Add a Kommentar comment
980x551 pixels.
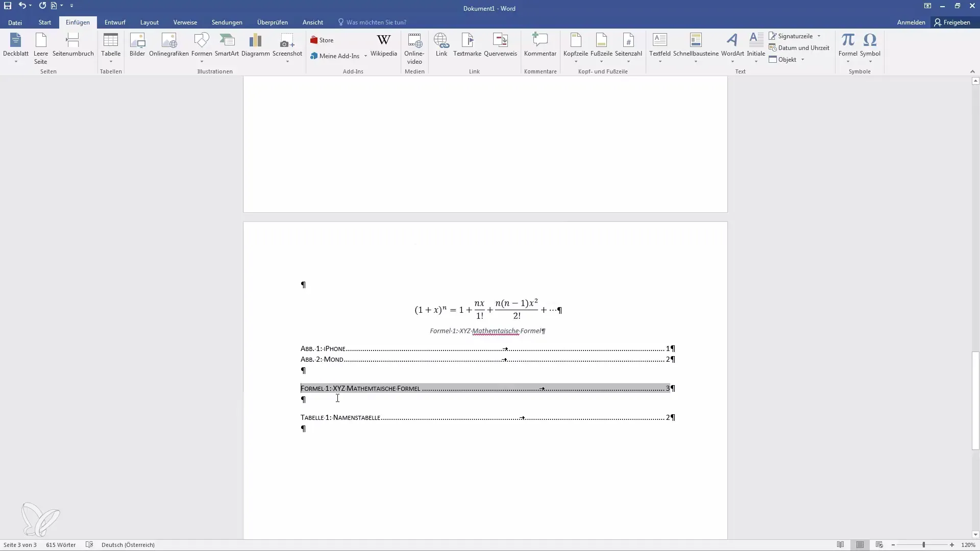pyautogui.click(x=540, y=45)
